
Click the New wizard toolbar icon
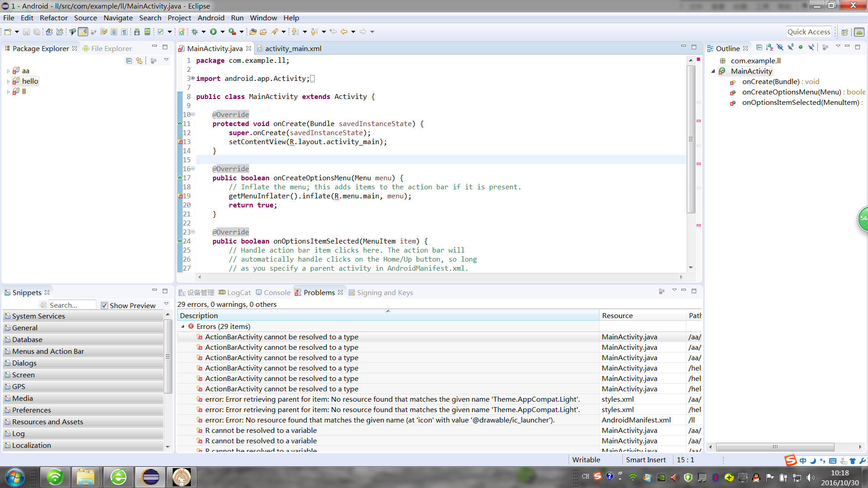pyautogui.click(x=8, y=32)
